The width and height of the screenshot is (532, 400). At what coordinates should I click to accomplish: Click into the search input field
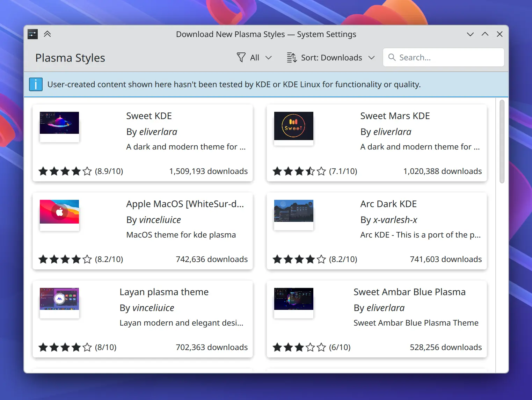pyautogui.click(x=444, y=57)
